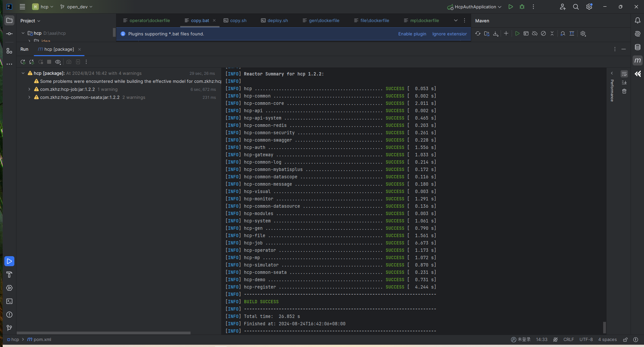Open Search Everywhere magnifier
Viewport: 644px width, 347px height.
pos(576,7)
